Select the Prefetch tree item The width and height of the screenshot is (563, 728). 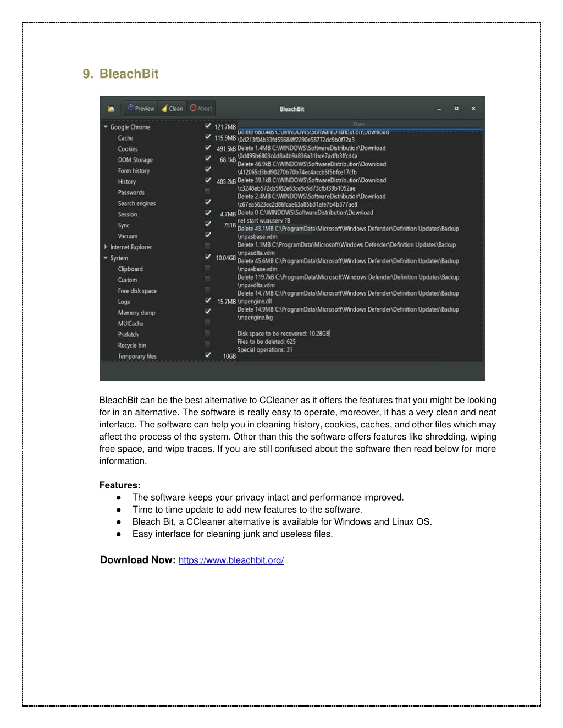(x=128, y=335)
